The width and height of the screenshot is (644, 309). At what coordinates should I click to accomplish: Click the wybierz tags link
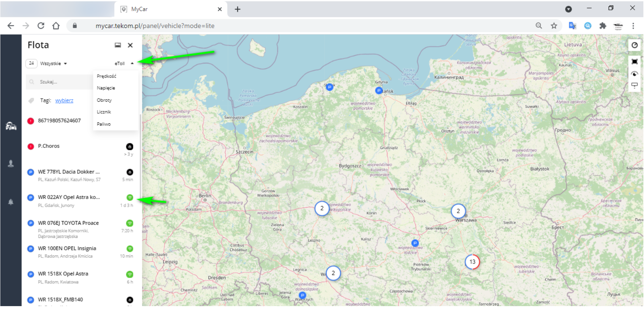64,100
